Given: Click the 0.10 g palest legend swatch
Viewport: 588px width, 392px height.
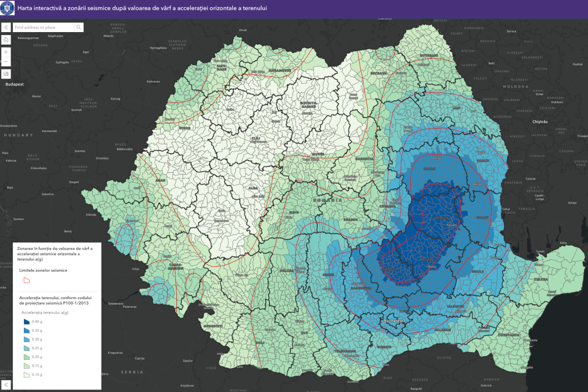Looking at the screenshot, I should [x=27, y=375].
